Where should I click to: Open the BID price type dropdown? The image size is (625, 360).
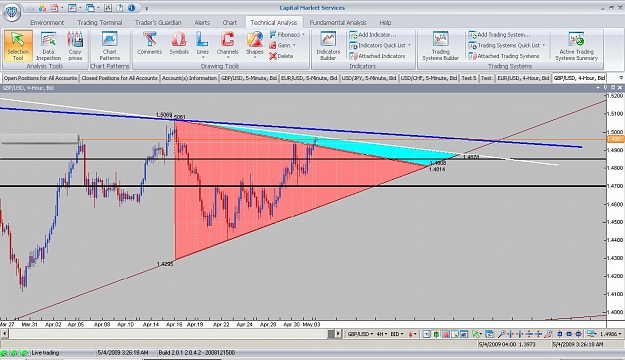coord(397,334)
